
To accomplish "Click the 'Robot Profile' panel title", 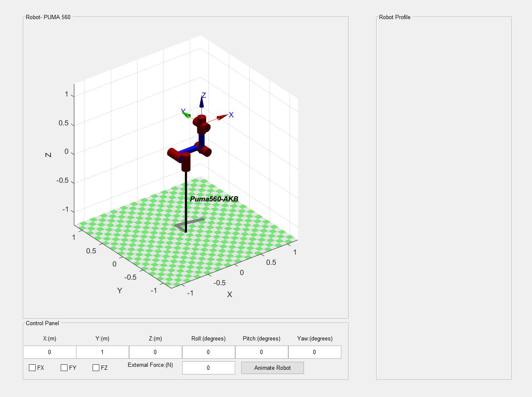I will tap(395, 17).
